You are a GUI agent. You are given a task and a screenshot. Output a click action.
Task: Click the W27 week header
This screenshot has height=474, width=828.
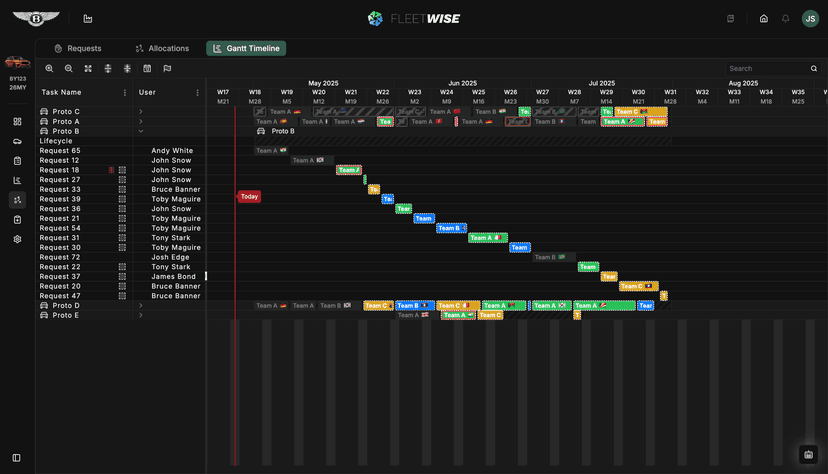click(x=542, y=92)
